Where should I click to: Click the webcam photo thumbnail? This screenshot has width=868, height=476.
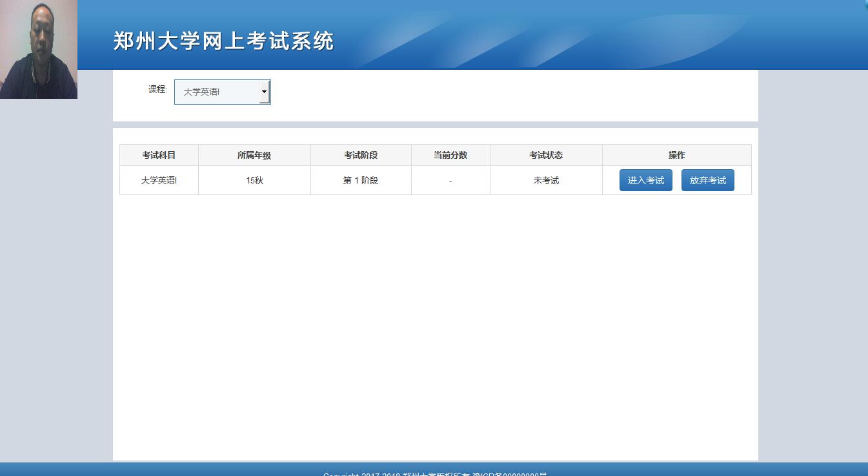click(39, 49)
